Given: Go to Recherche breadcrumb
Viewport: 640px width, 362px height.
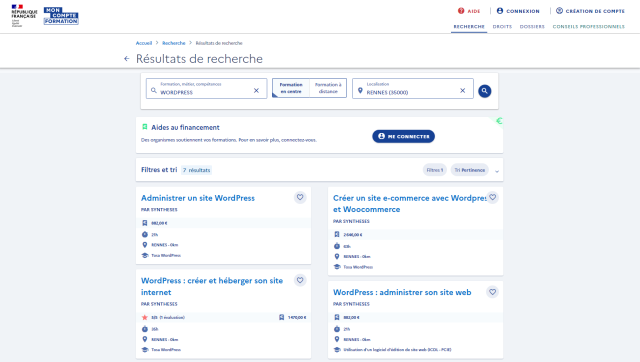Looking at the screenshot, I should click(x=173, y=43).
